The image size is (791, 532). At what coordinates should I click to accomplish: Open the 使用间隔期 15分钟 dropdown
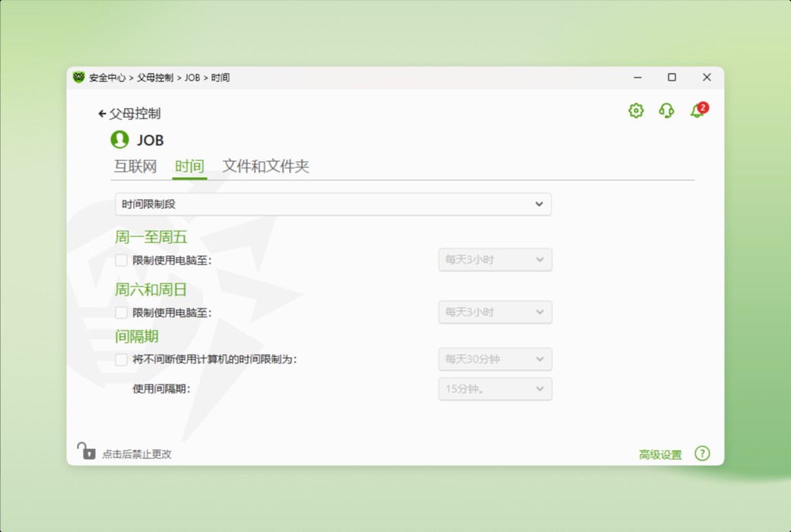point(494,388)
